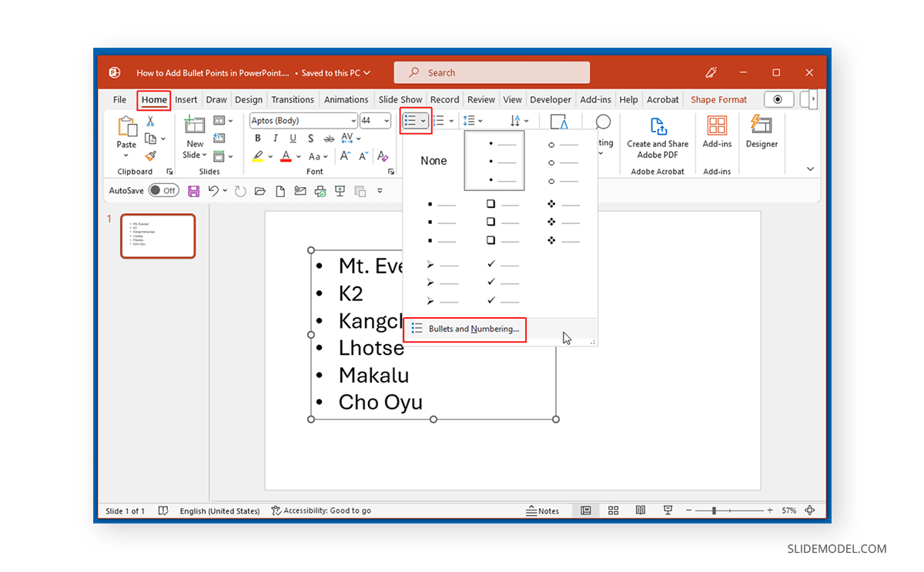
Task: Select the Text Highlight Color icon
Action: point(258,156)
